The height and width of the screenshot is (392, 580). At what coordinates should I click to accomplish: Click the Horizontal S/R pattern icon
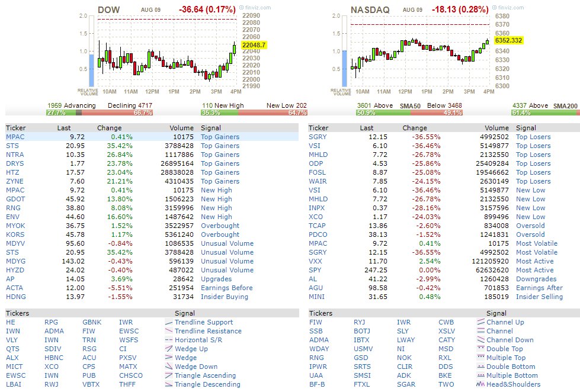(169, 340)
